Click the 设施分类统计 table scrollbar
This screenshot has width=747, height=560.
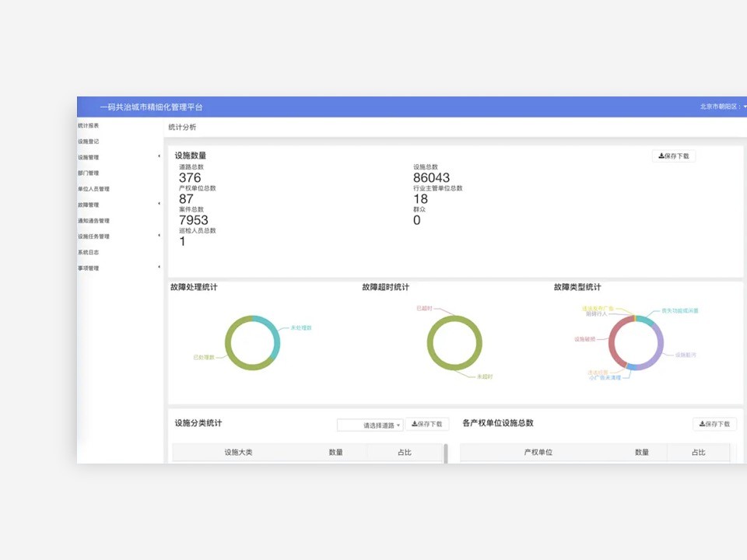click(x=446, y=453)
